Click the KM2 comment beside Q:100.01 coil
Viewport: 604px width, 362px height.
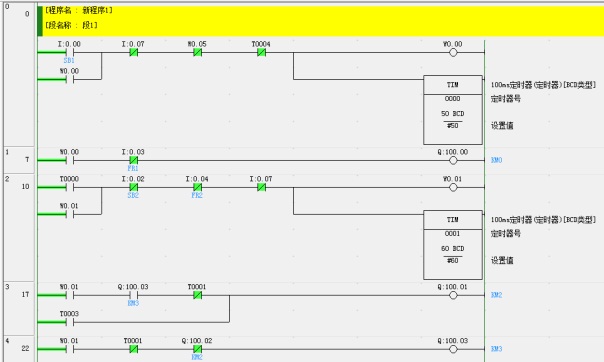pyautogui.click(x=497, y=295)
